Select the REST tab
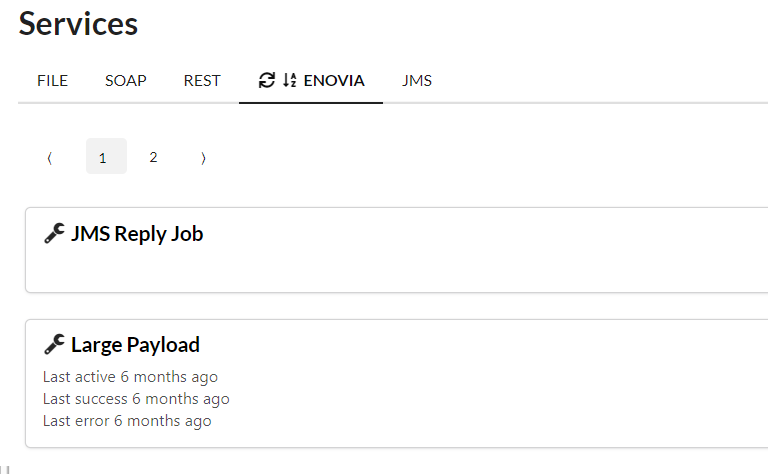The width and height of the screenshot is (768, 474). tap(202, 81)
